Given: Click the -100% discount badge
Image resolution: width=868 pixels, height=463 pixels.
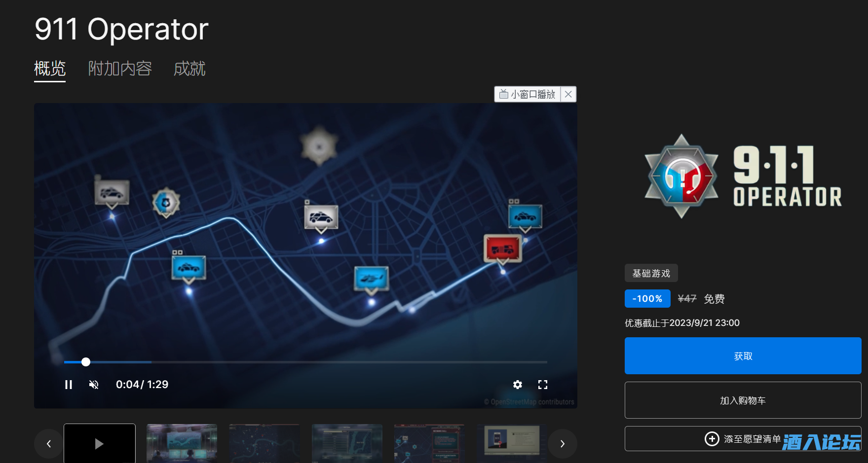Looking at the screenshot, I should [647, 299].
